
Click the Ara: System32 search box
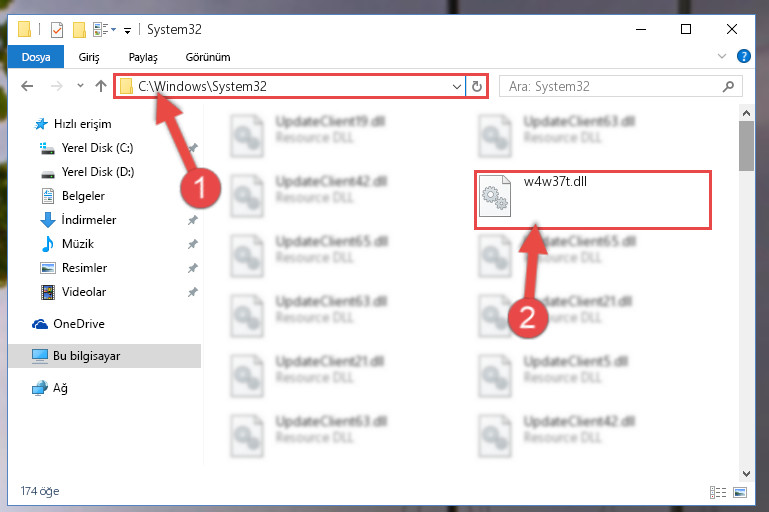tap(611, 87)
